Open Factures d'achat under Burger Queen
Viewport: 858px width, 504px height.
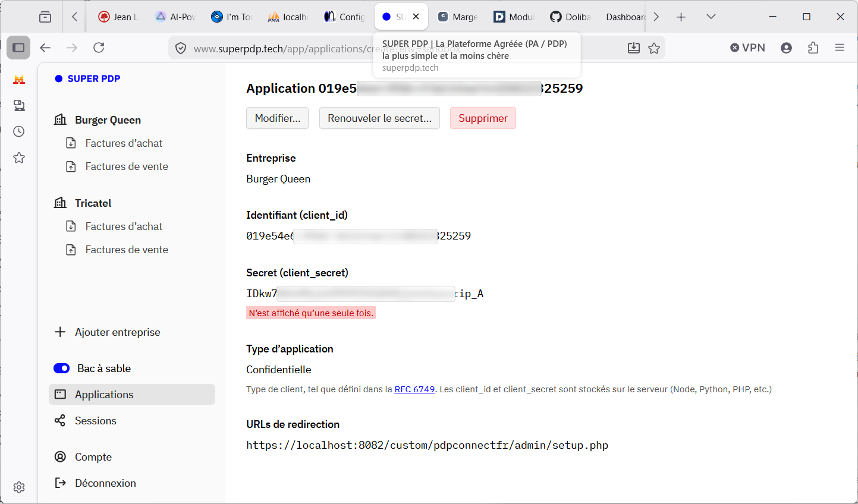tap(124, 143)
